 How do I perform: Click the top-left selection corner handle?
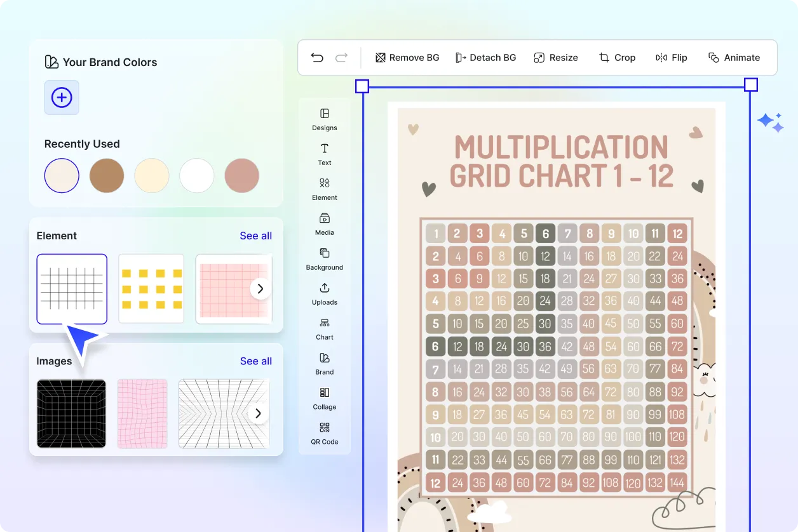coord(362,86)
